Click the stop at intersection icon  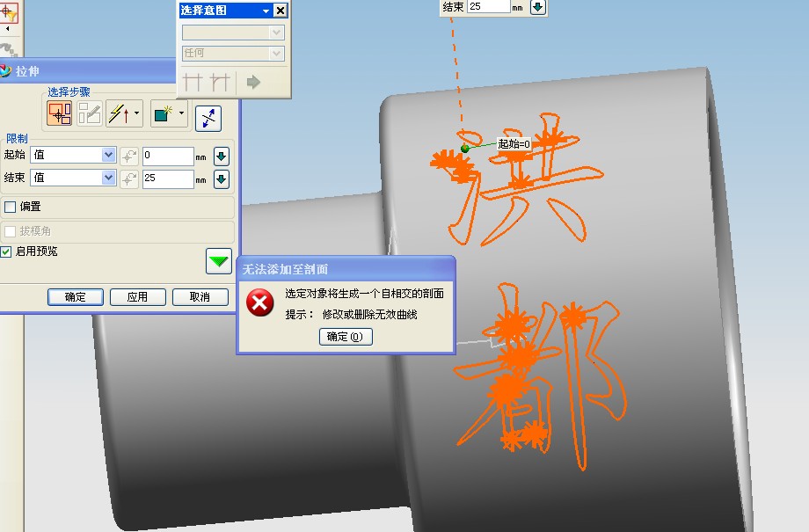click(x=193, y=82)
